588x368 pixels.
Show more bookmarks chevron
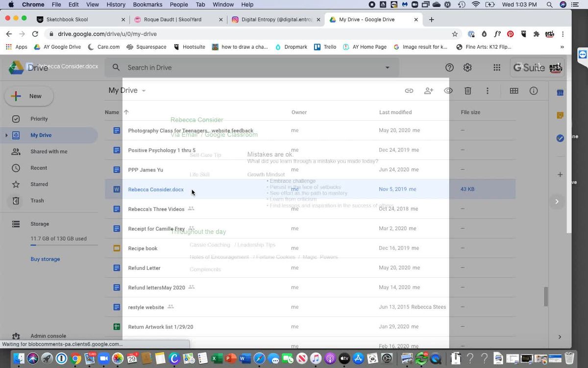pyautogui.click(x=562, y=47)
